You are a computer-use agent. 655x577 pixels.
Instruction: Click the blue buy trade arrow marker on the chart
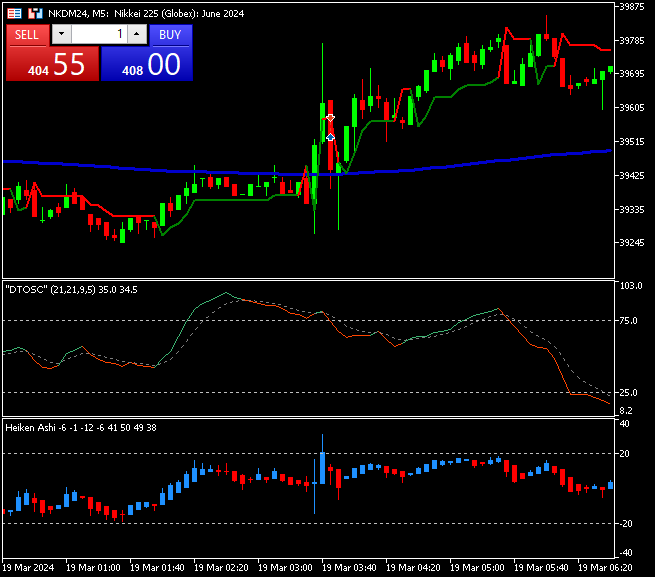(330, 137)
